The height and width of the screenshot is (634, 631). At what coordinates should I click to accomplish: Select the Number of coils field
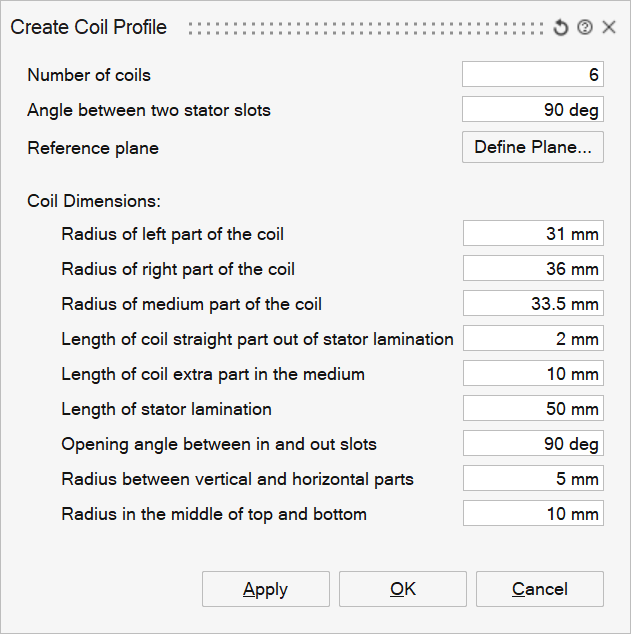pyautogui.click(x=532, y=75)
